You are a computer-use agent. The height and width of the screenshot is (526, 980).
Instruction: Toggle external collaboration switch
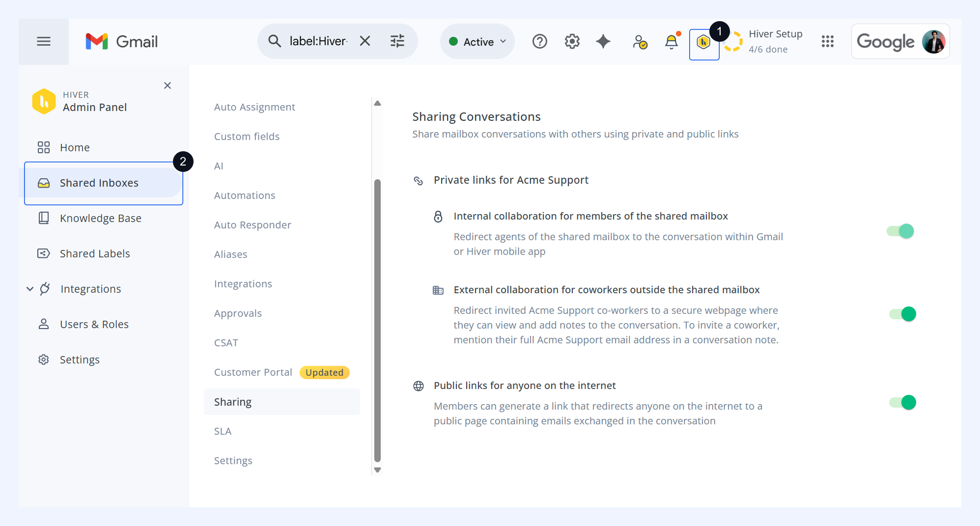click(x=903, y=314)
